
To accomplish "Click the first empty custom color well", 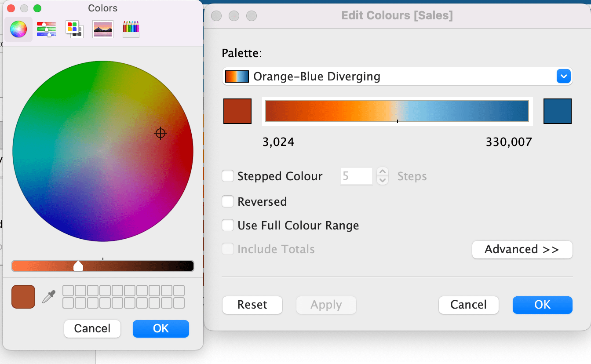I will pyautogui.click(x=68, y=291).
